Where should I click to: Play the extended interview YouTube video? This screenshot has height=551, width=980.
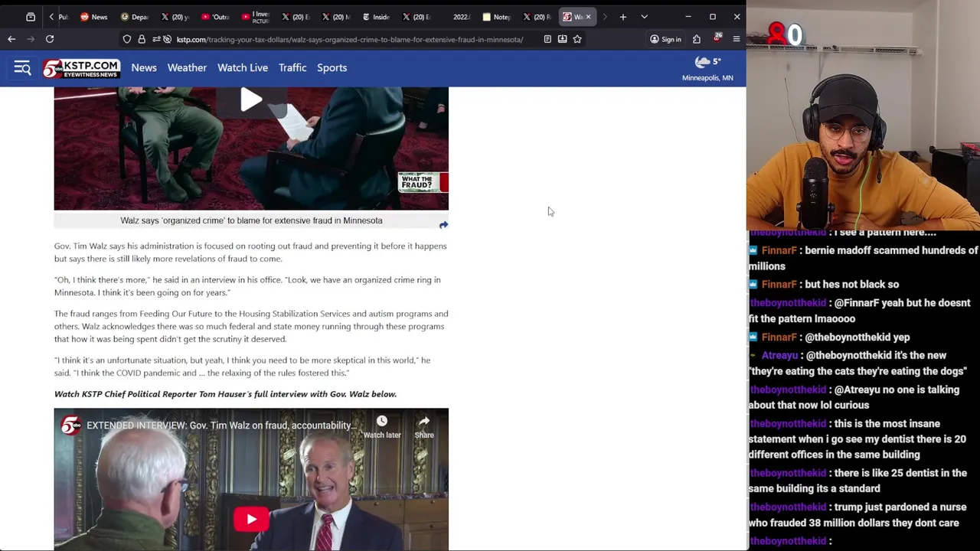pyautogui.click(x=251, y=519)
